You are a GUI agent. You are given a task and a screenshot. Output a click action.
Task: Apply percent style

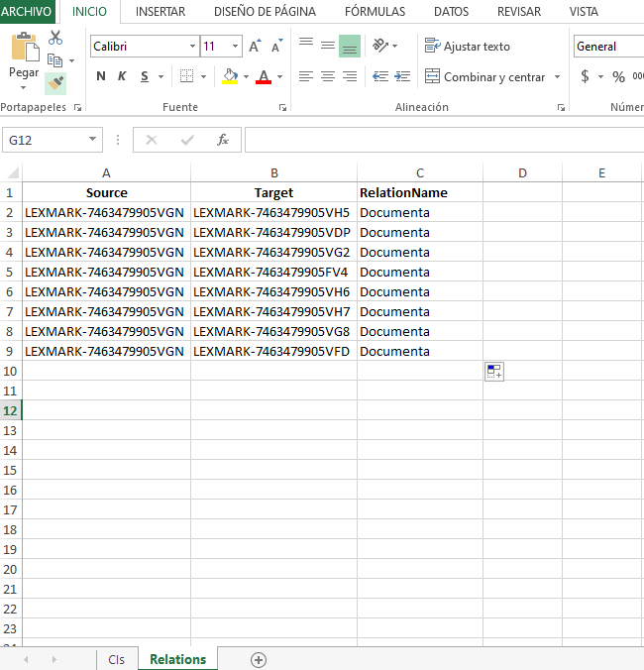[618, 77]
